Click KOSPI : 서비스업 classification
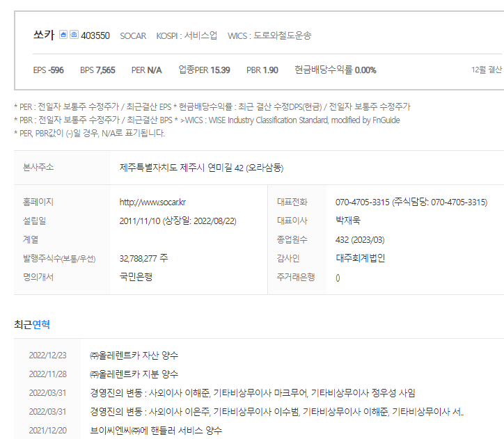Image resolution: width=504 pixels, height=439 pixels. (x=187, y=35)
